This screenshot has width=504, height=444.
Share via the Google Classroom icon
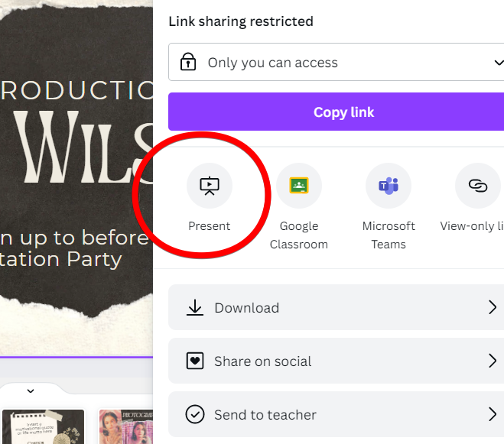click(x=299, y=186)
